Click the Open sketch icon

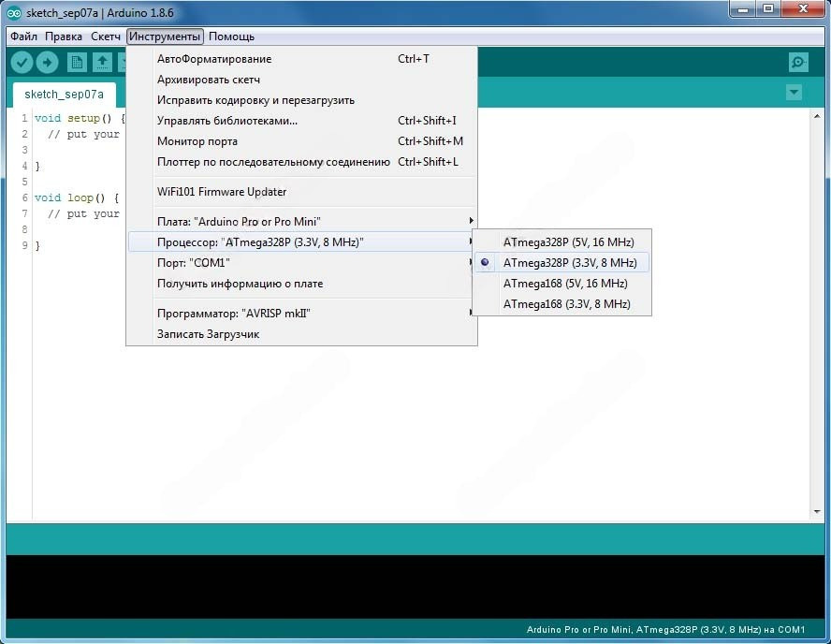coord(102,63)
